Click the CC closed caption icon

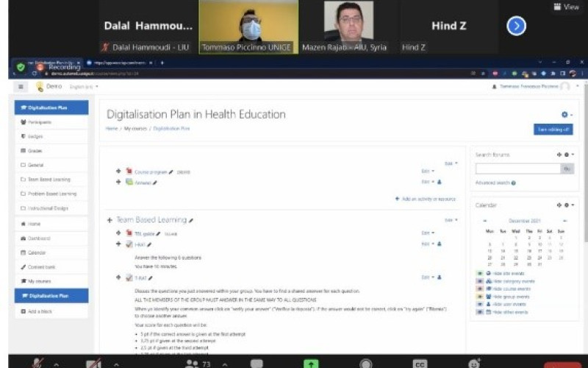coord(420,364)
